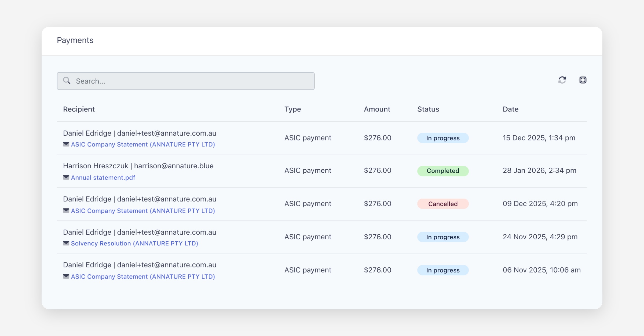Click the Status column header
This screenshot has height=336, width=644.
(428, 109)
